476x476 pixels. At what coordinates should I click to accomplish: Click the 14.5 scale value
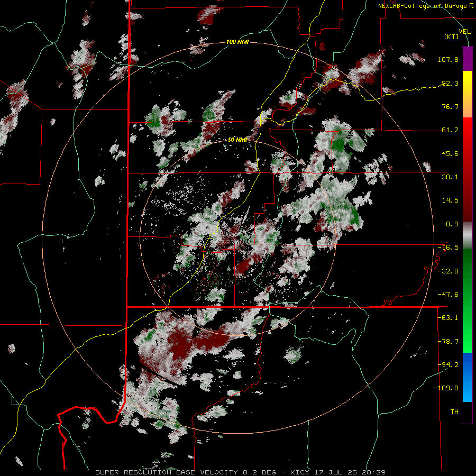(x=450, y=200)
